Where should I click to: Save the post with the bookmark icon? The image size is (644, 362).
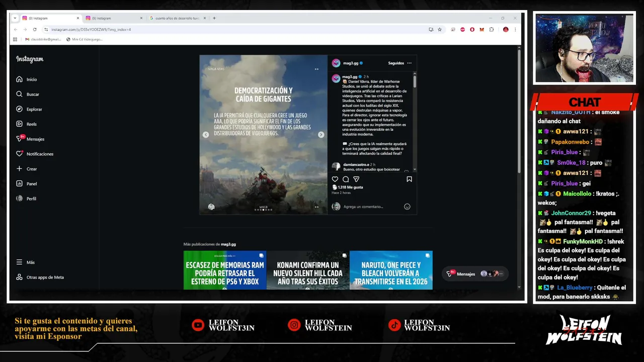point(409,179)
